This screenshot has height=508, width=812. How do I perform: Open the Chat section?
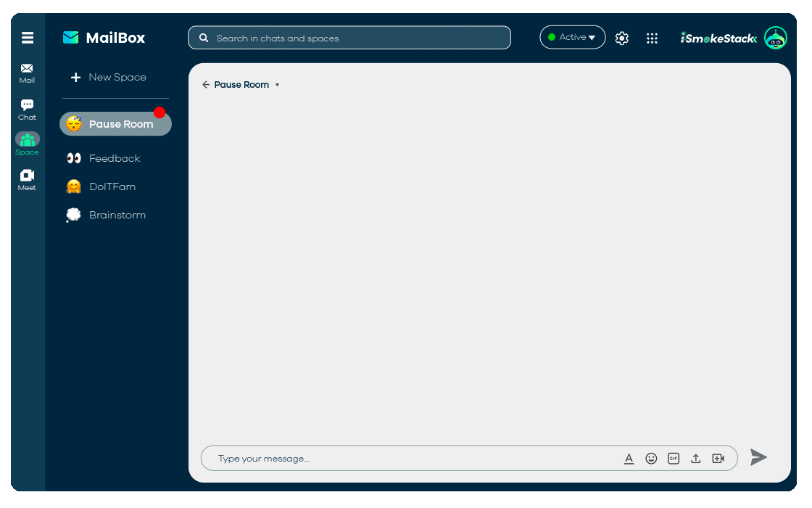click(x=27, y=110)
